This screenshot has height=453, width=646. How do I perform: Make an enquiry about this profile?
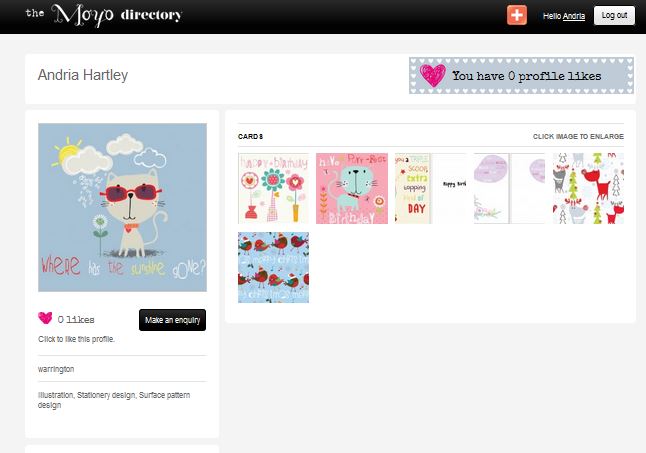(172, 320)
